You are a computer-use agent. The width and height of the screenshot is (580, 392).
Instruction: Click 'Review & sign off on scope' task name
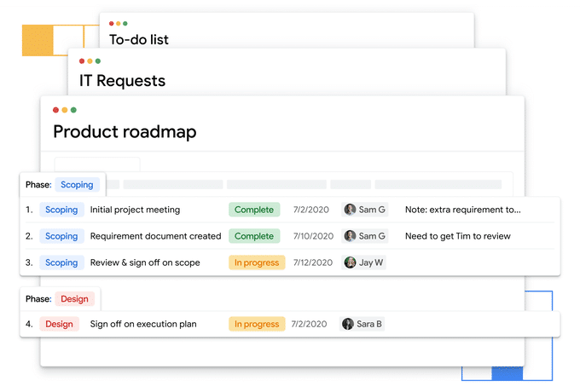tap(145, 262)
